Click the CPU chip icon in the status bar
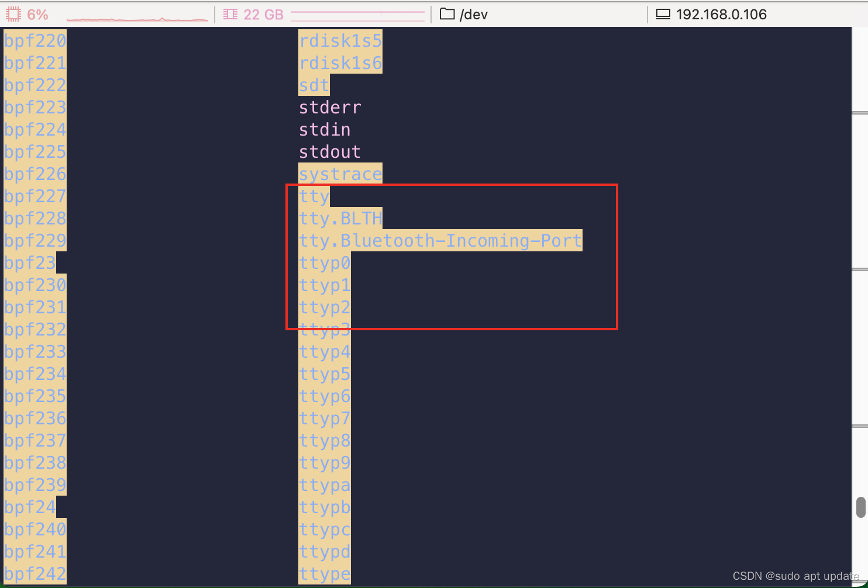 12,13
